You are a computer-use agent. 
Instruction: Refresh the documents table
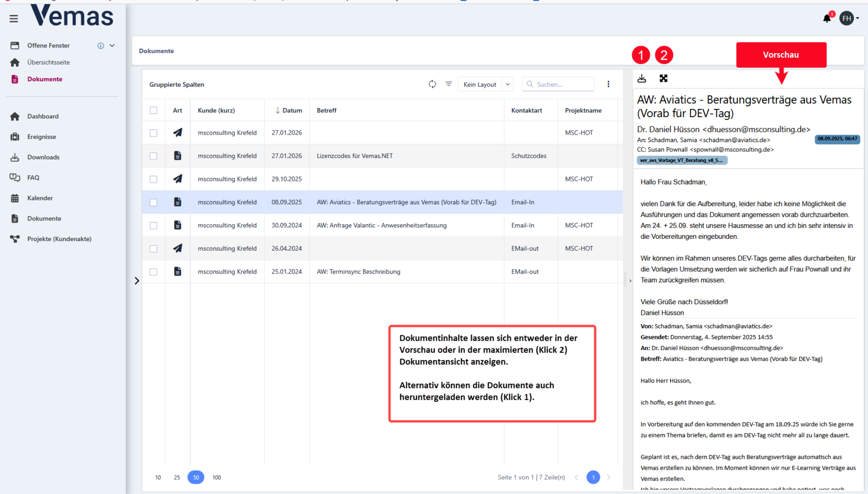(432, 84)
